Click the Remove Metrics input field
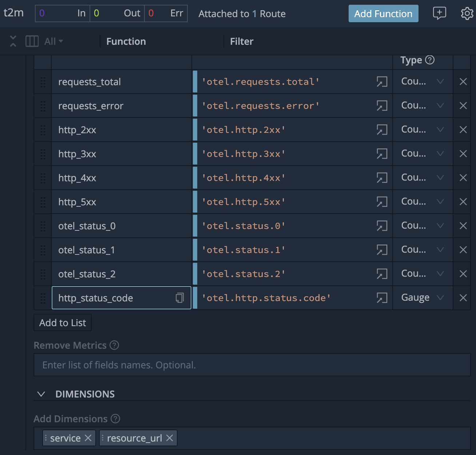 click(x=252, y=365)
